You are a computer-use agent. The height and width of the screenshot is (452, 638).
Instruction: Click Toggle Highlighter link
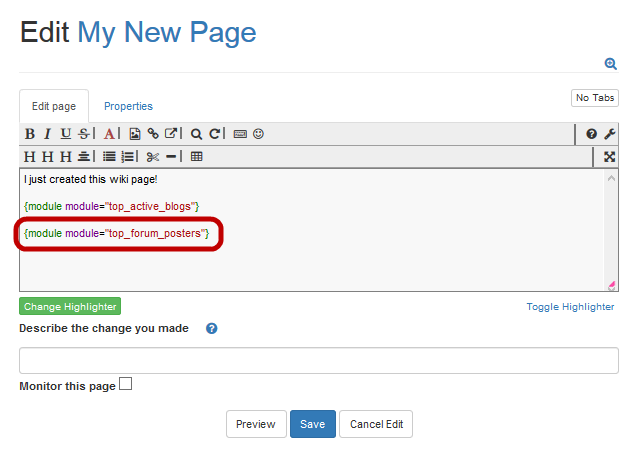[x=570, y=307]
